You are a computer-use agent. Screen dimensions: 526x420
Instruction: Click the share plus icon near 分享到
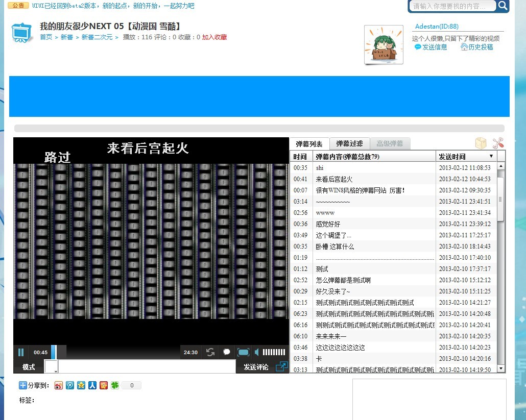pos(23,385)
